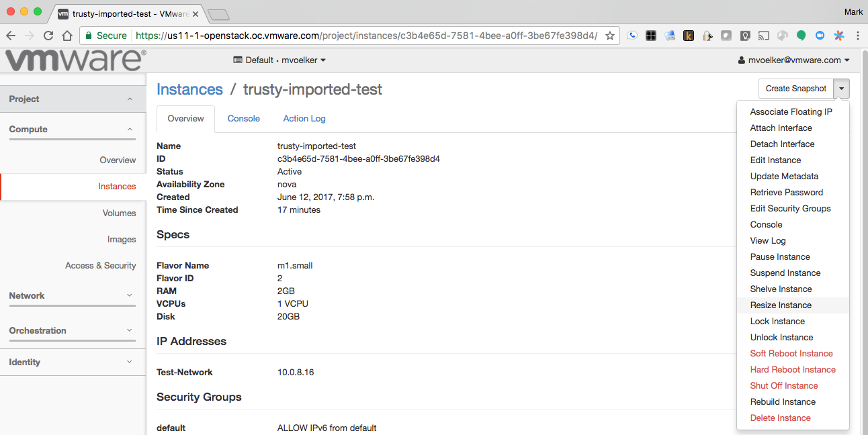This screenshot has height=435, width=868.
Task: Bookmark this page with the star icon
Action: tap(610, 36)
